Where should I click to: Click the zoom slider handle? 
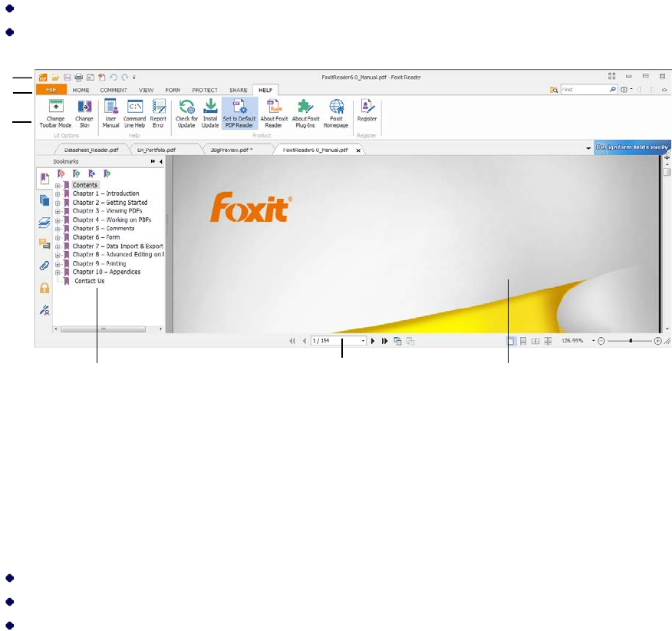(631, 341)
